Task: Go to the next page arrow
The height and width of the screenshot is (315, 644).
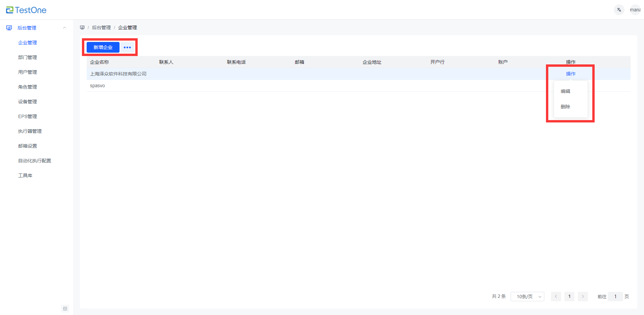Action: [x=583, y=297]
